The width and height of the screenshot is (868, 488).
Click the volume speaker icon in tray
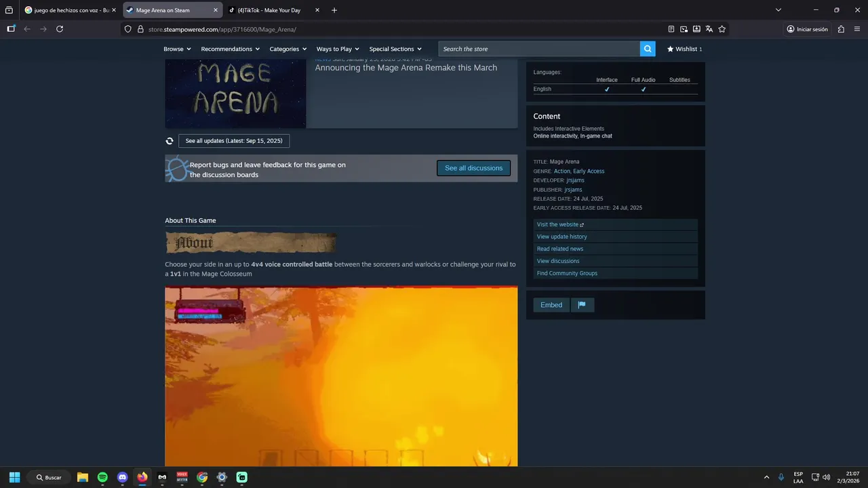[827, 477]
